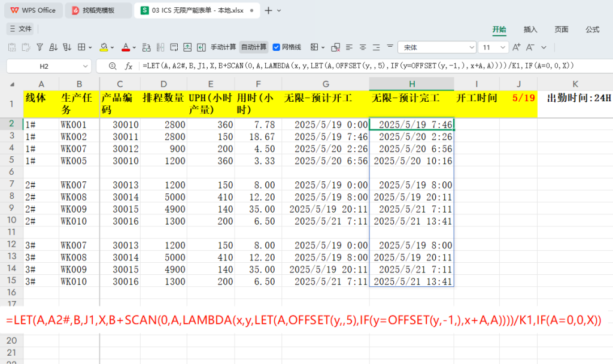
Task: Sort ascending with the A-Z icon
Action: point(53,47)
